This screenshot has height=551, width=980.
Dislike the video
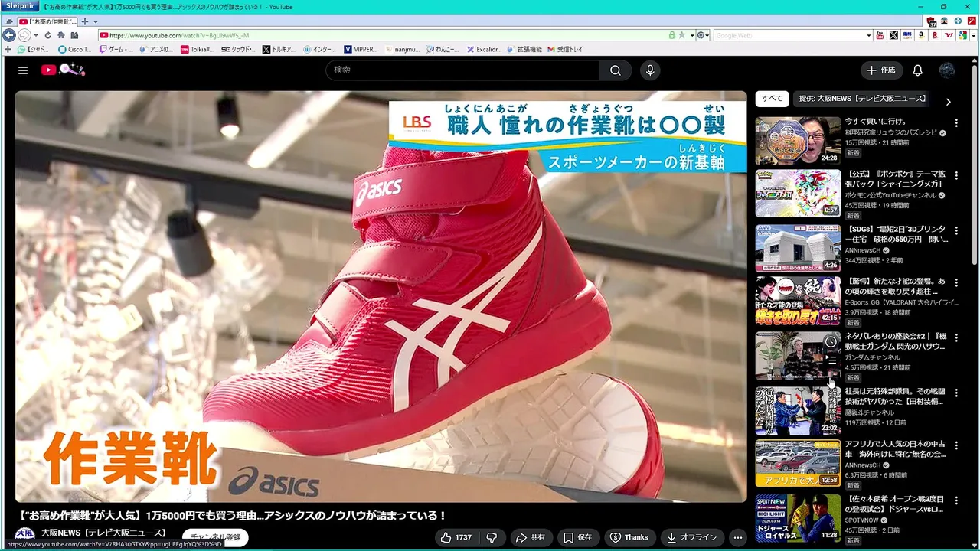tap(492, 537)
